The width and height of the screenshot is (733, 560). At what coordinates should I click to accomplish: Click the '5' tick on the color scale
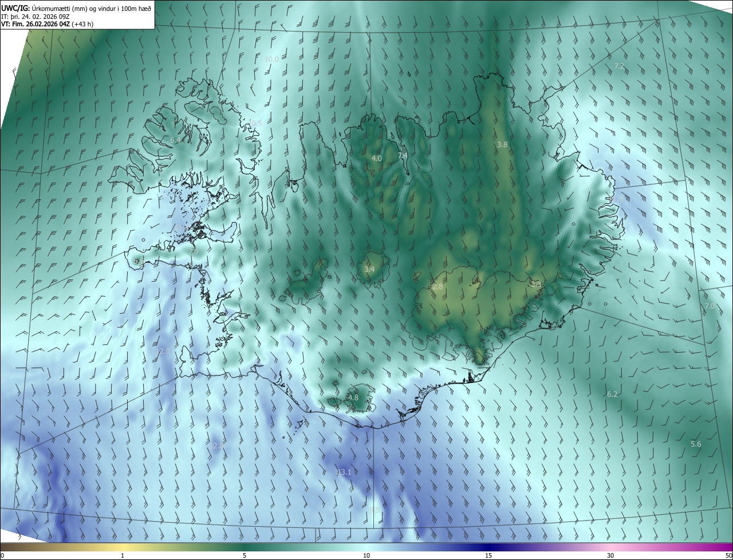pos(245,555)
